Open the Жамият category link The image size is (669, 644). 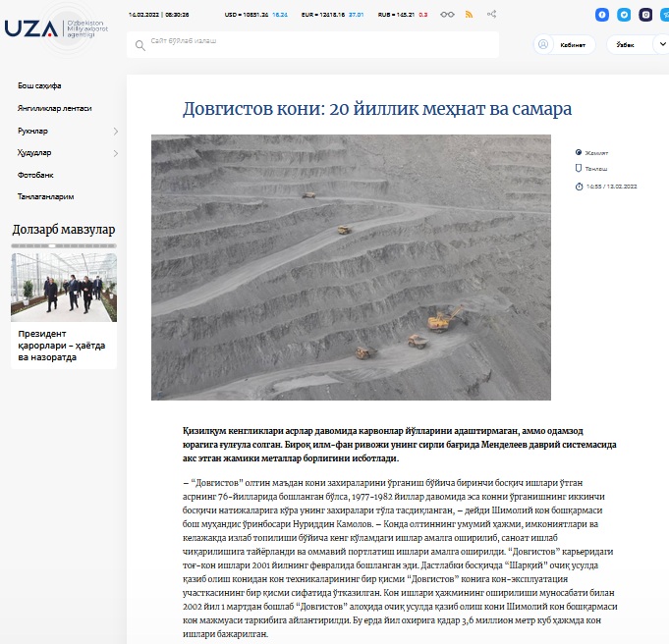click(x=595, y=152)
